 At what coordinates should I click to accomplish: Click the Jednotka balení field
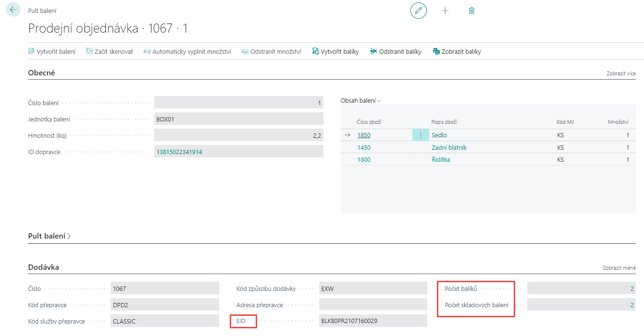coord(238,119)
